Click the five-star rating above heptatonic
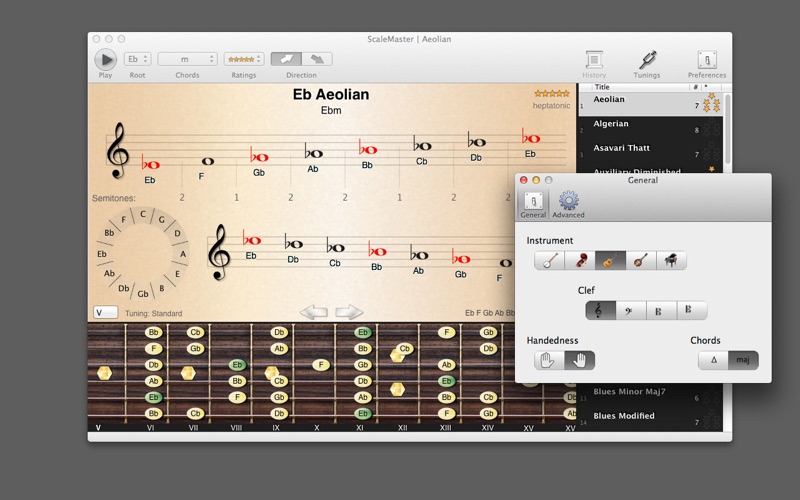This screenshot has width=800, height=500. 552,93
